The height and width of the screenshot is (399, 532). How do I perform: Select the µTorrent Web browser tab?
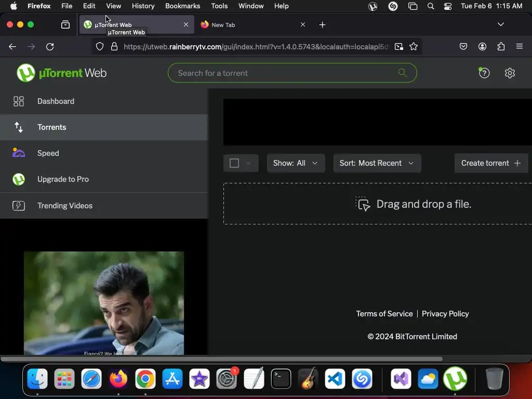pos(136,25)
